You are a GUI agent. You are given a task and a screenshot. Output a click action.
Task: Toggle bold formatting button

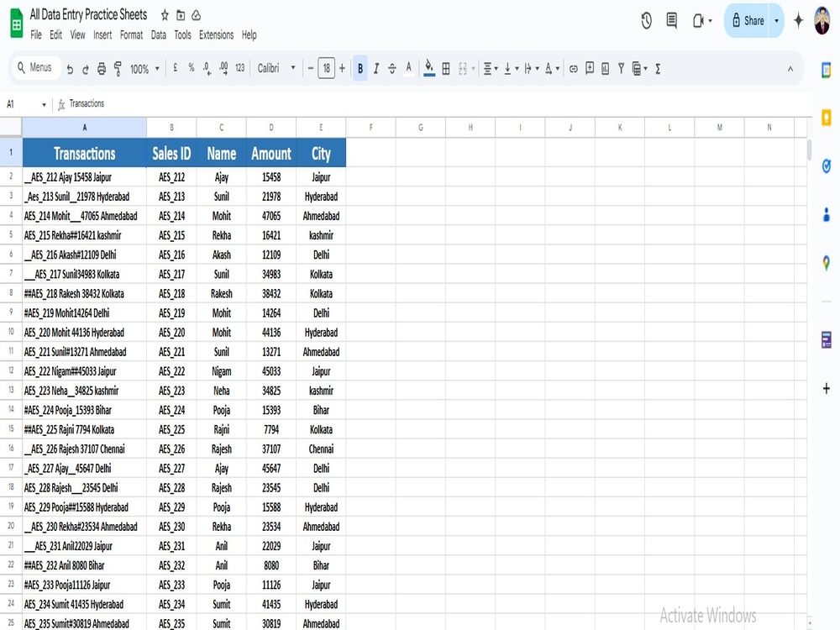click(360, 69)
